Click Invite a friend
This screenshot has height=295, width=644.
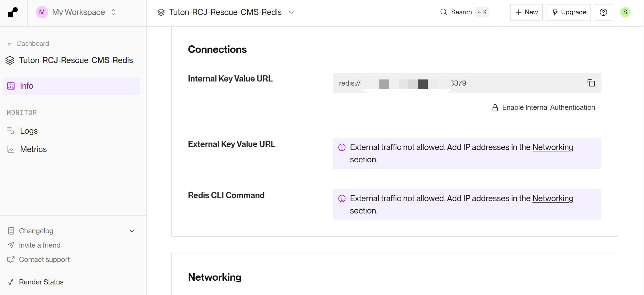(x=40, y=245)
